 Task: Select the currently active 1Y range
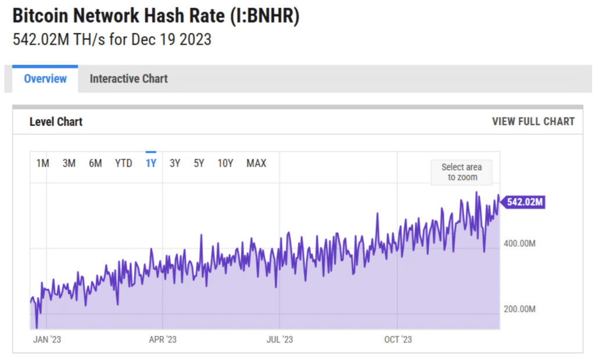[x=150, y=163]
